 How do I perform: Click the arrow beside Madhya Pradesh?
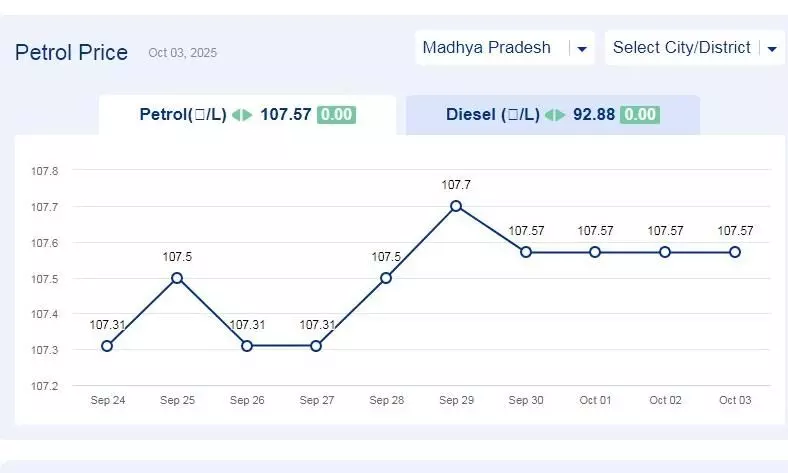point(581,49)
